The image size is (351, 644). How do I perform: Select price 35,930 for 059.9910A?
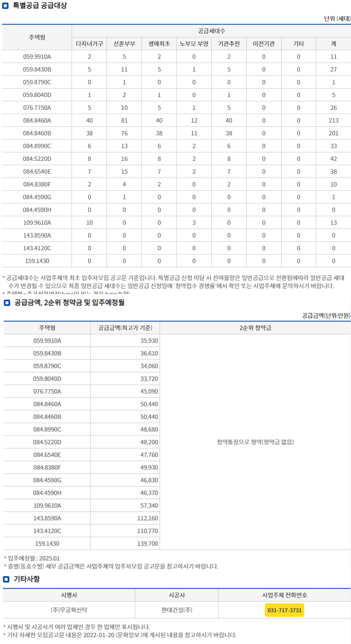149,341
